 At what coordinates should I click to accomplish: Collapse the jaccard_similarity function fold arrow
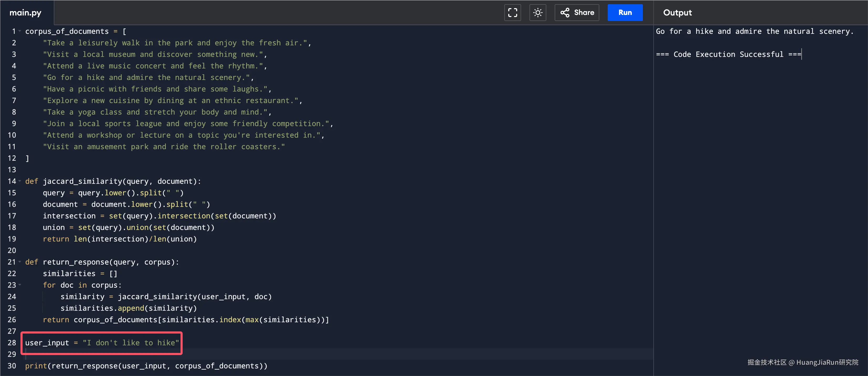pyautogui.click(x=20, y=181)
